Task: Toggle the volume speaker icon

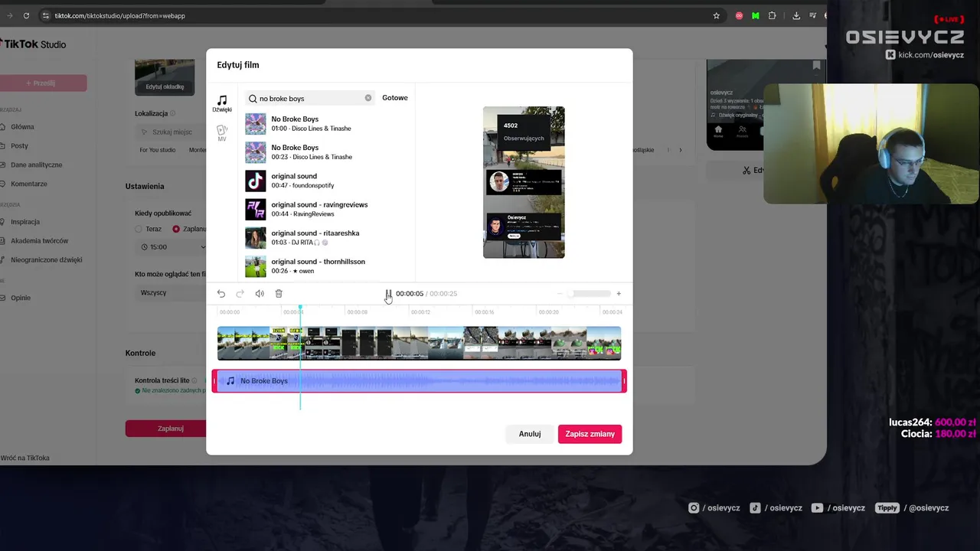Action: point(260,294)
